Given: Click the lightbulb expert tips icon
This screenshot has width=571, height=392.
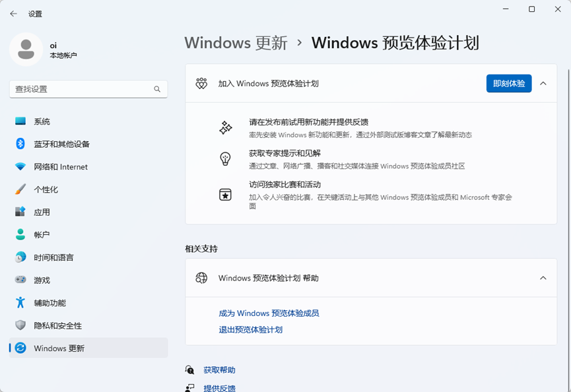Looking at the screenshot, I should coord(225,159).
